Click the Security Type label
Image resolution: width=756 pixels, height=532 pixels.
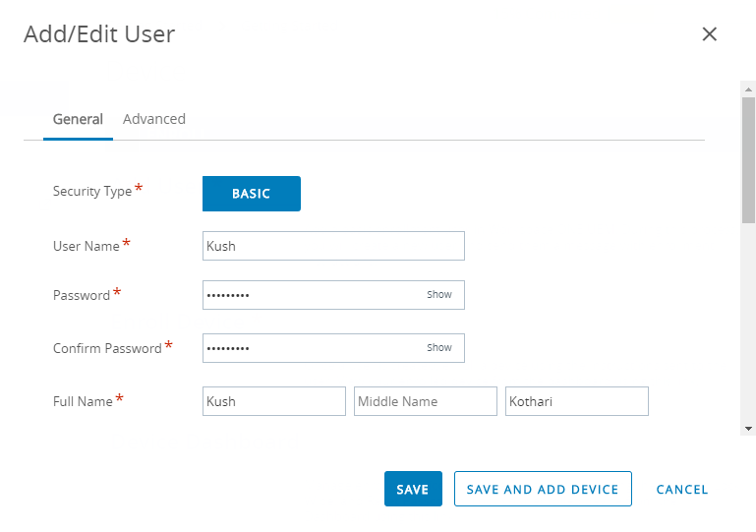tap(92, 192)
